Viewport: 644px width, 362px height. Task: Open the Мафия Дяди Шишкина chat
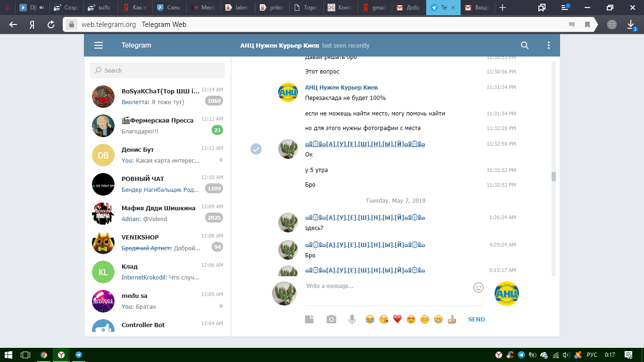click(157, 213)
